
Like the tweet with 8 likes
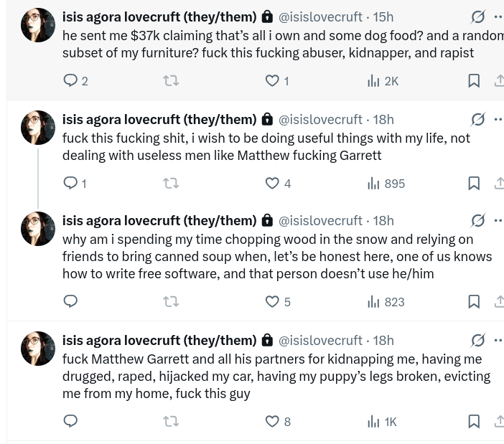click(x=273, y=422)
